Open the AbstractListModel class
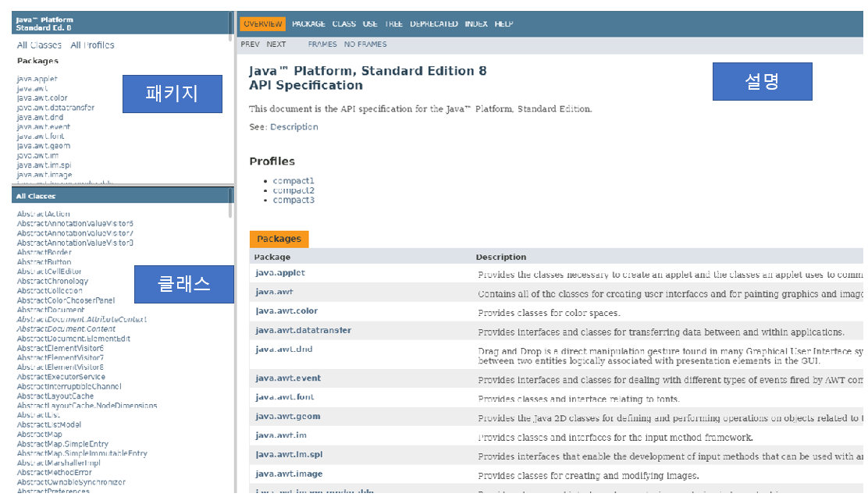This screenshot has width=868, height=504. (48, 425)
